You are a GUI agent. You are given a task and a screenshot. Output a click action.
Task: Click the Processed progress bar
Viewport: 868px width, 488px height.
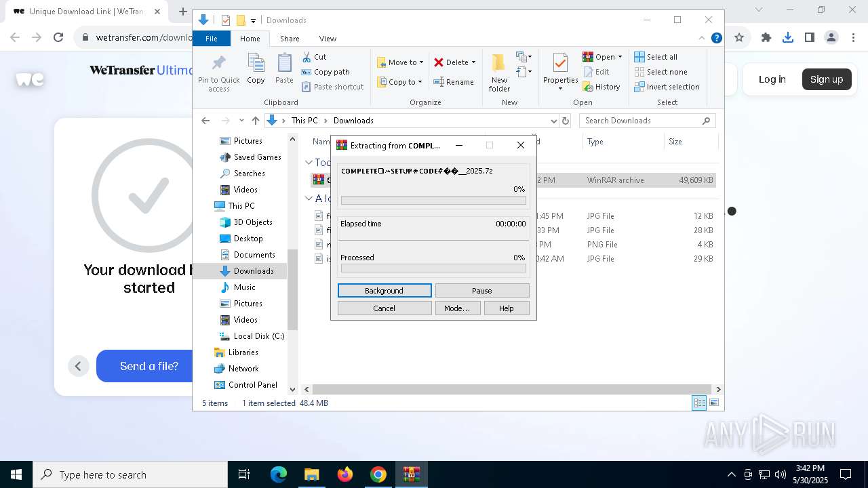[433, 268]
